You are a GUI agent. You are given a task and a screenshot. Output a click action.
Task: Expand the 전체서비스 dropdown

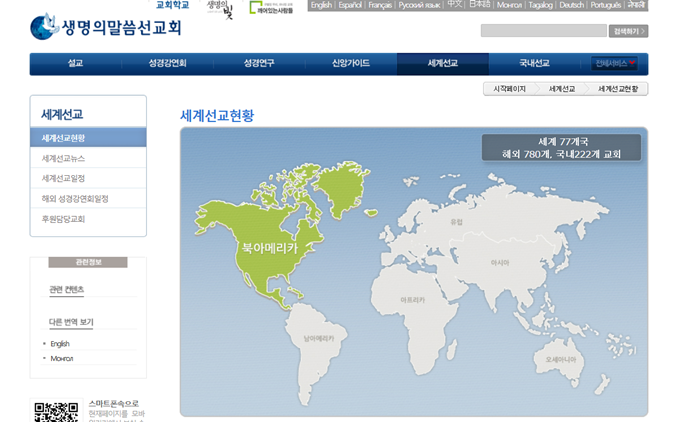(614, 63)
